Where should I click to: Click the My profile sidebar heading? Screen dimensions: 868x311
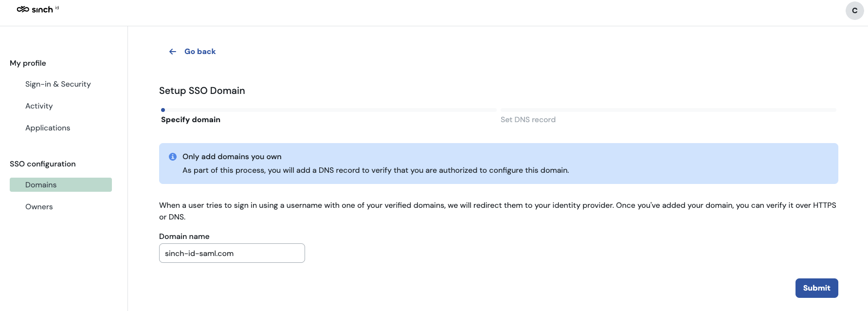(28, 63)
